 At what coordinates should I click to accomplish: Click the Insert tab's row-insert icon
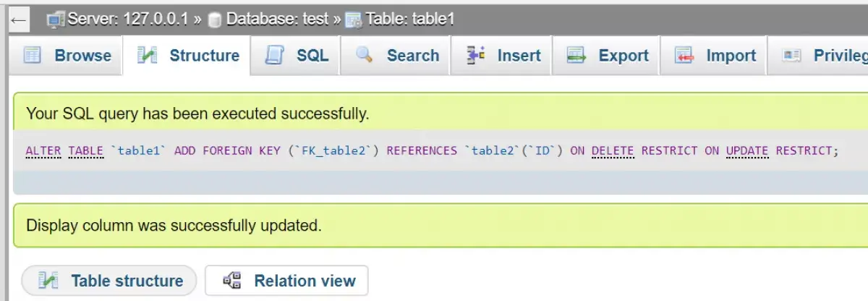tap(475, 55)
